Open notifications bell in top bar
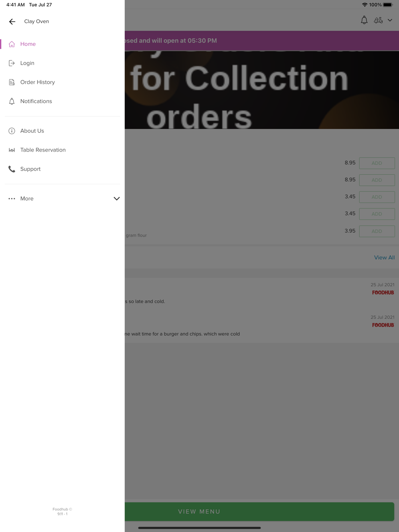The width and height of the screenshot is (399, 532). (x=364, y=20)
